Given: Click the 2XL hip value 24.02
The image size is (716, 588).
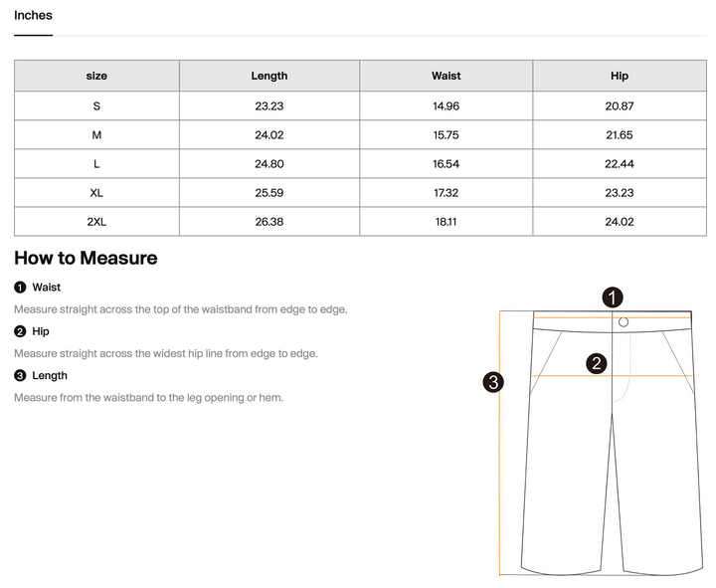Looking at the screenshot, I should click(620, 222).
